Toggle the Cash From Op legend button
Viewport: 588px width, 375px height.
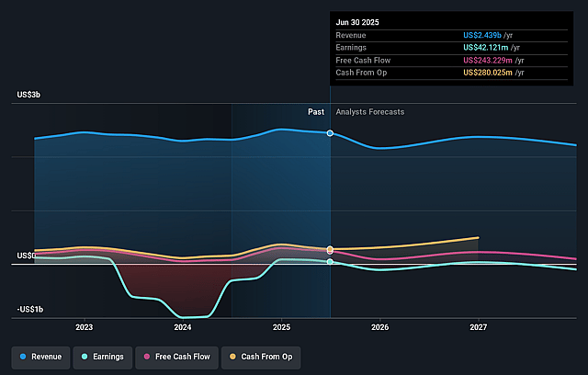(x=261, y=357)
